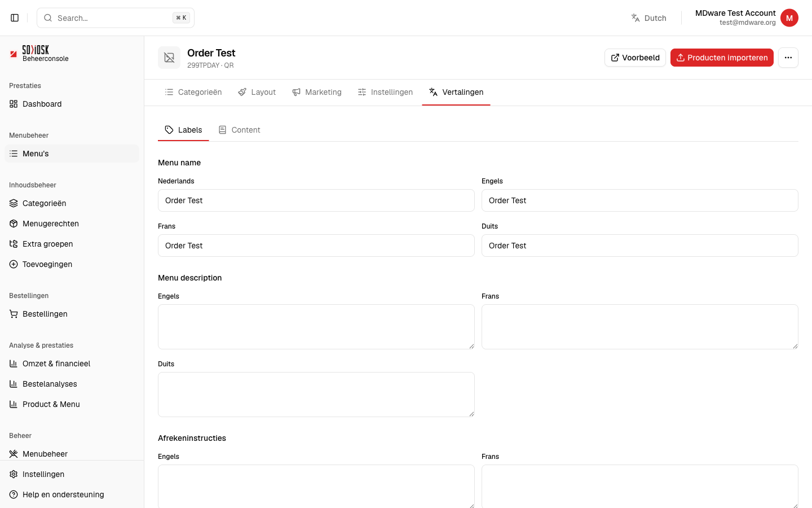Click the Categorieën layers icon in sidebar
The height and width of the screenshot is (508, 812).
pos(14,203)
